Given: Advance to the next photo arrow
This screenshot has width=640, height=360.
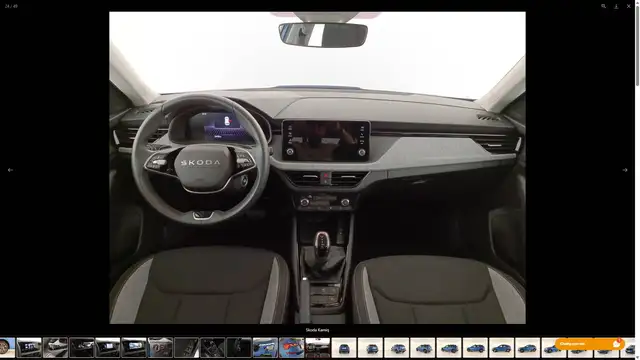Looking at the screenshot, I should (x=625, y=170).
